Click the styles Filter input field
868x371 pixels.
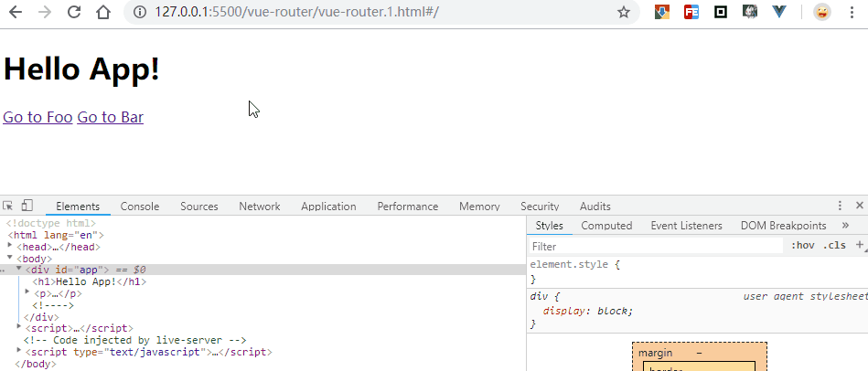[x=656, y=246]
